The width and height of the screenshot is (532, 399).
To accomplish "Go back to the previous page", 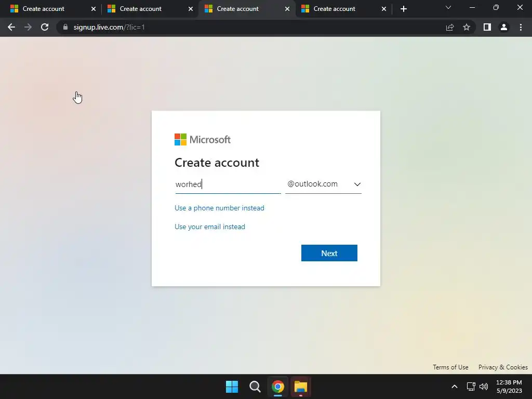I will click(11, 27).
